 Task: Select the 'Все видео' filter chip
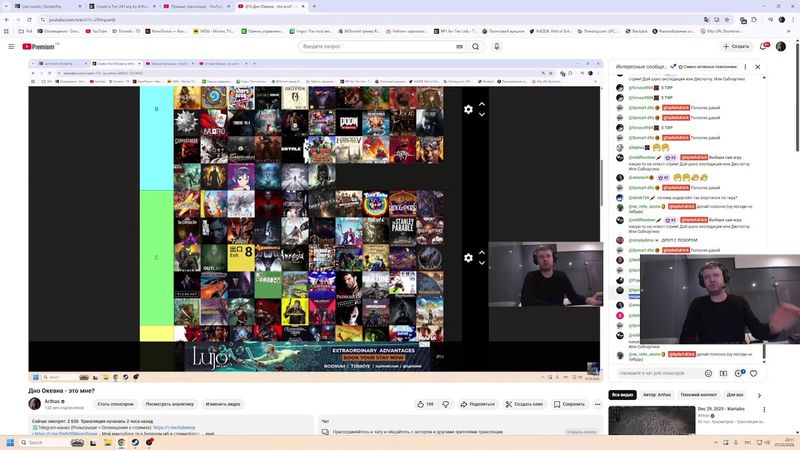pyautogui.click(x=623, y=395)
